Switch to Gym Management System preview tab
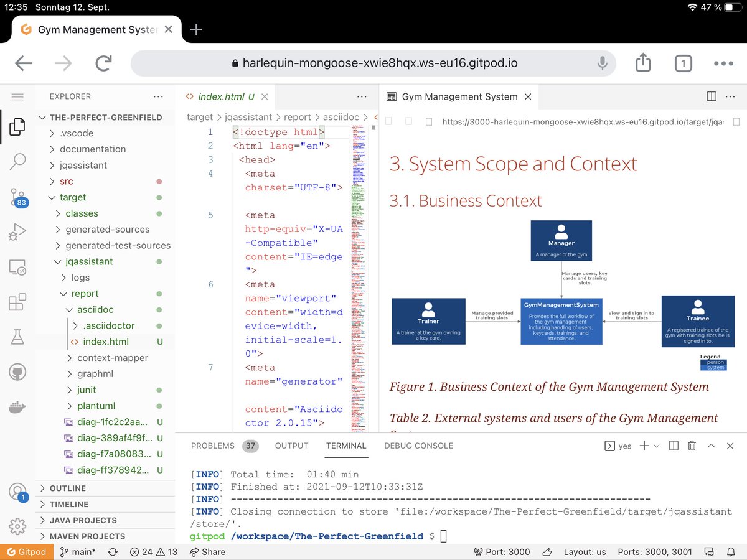The width and height of the screenshot is (747, 560). (459, 96)
